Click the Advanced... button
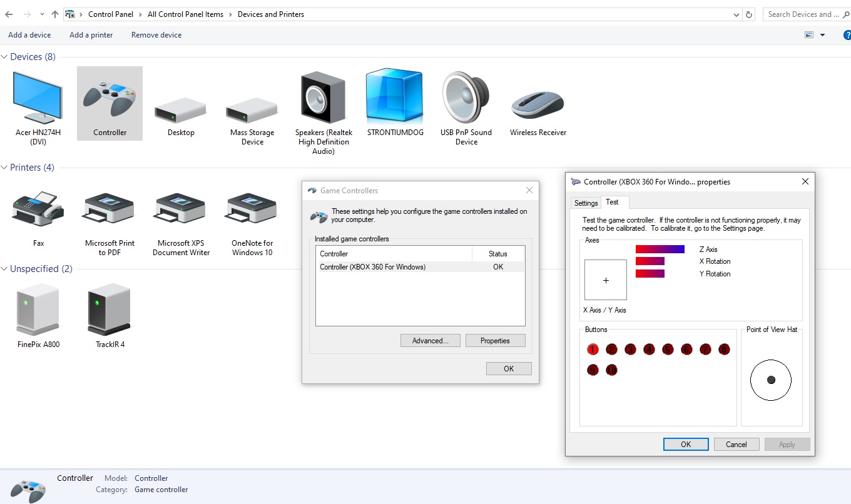Viewport: 851px width, 504px height. (x=431, y=341)
